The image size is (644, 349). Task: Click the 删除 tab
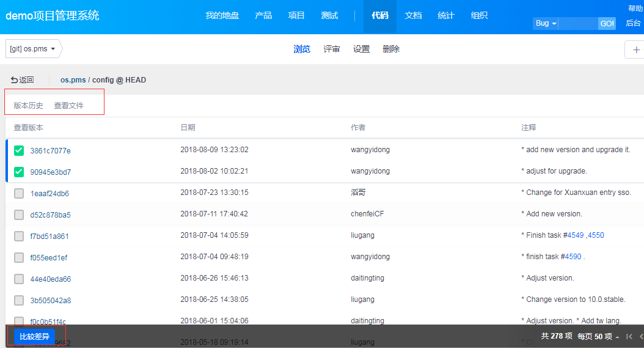391,49
